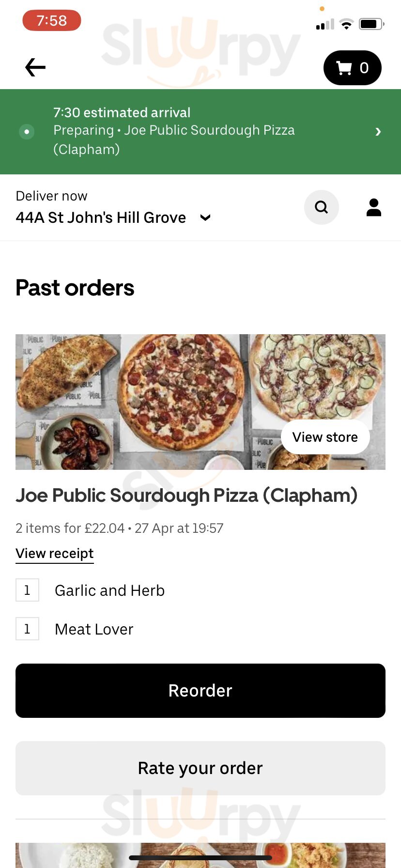Select the Garlic and Herb item
Viewport: 401px width, 868px height.
coord(109,590)
